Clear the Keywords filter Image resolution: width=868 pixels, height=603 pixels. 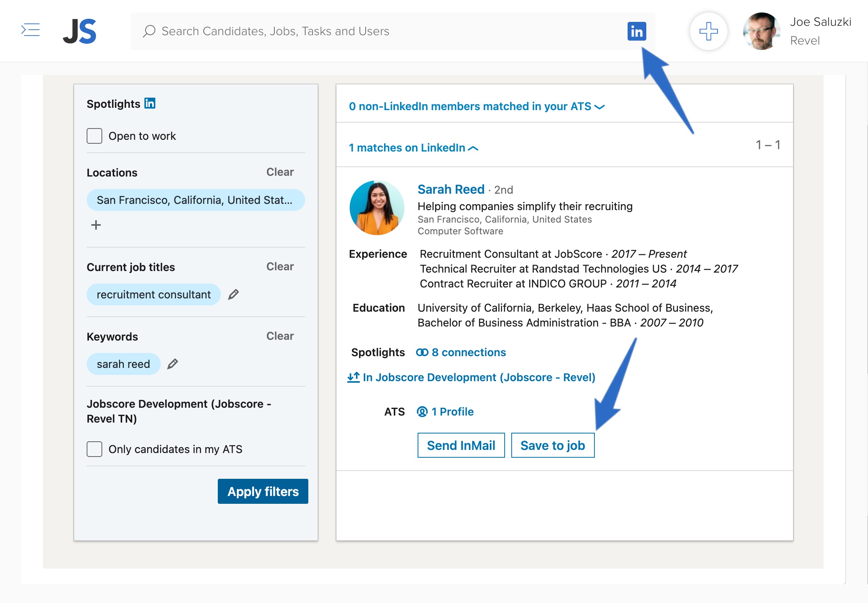coord(280,336)
